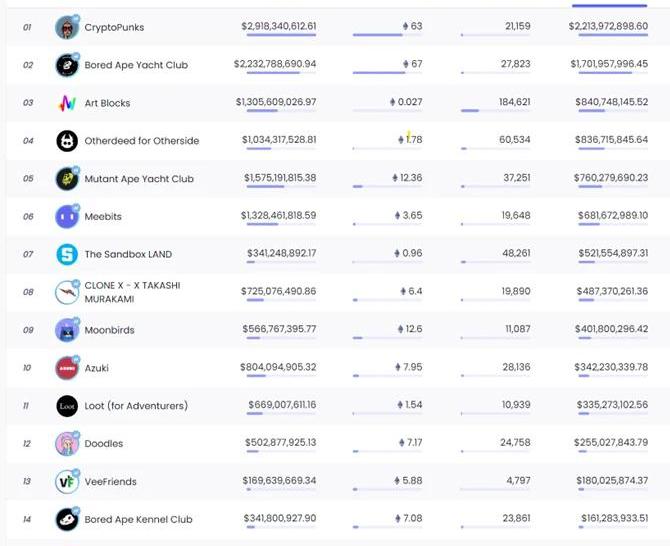Select CryptoPunks total $2,213,972,898.60
The image size is (670, 546).
click(608, 26)
